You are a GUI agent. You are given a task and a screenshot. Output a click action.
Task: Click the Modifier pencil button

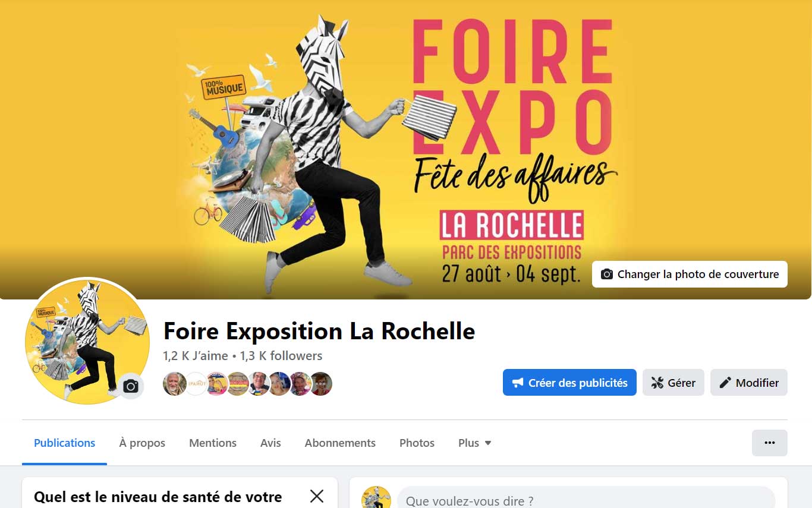[749, 383]
